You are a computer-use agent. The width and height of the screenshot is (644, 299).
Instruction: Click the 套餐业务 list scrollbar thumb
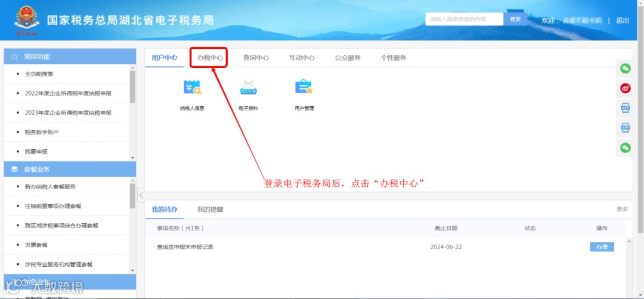click(x=132, y=196)
